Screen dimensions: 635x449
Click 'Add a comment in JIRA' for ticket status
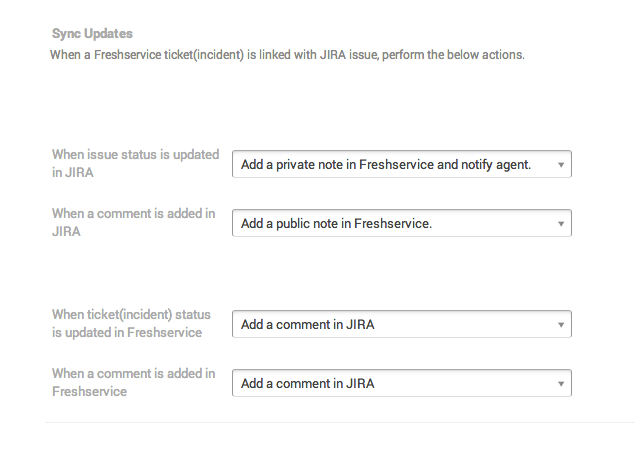click(308, 324)
